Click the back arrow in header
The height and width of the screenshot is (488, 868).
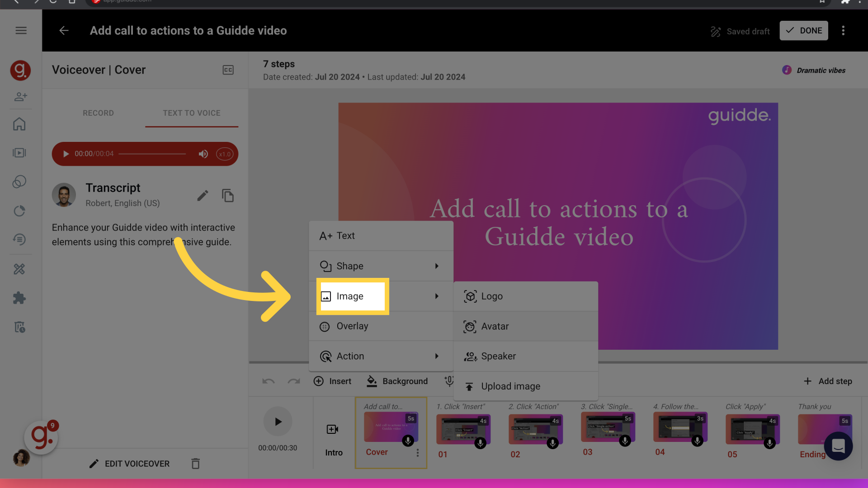64,31
